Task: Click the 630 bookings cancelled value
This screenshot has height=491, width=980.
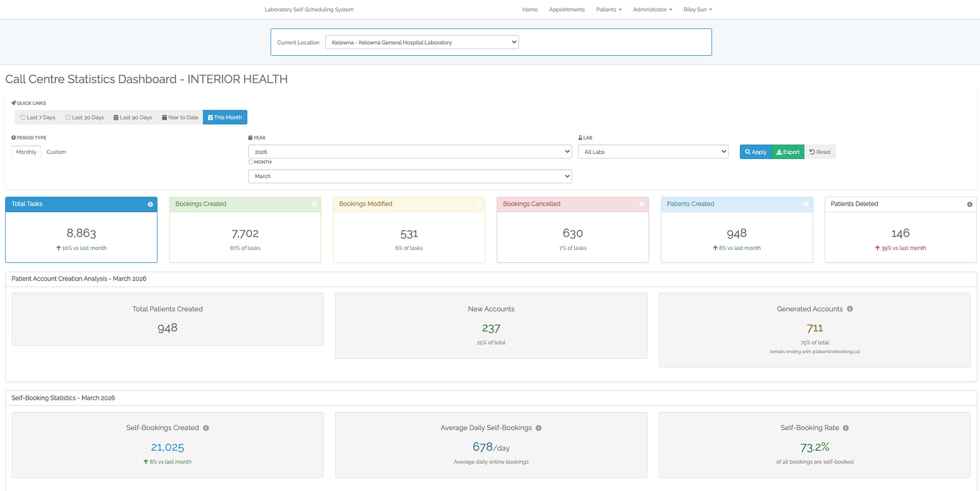Action: [572, 233]
